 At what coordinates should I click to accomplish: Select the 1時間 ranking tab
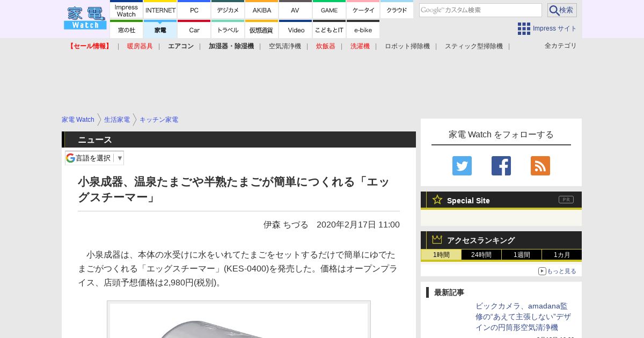coord(441,255)
